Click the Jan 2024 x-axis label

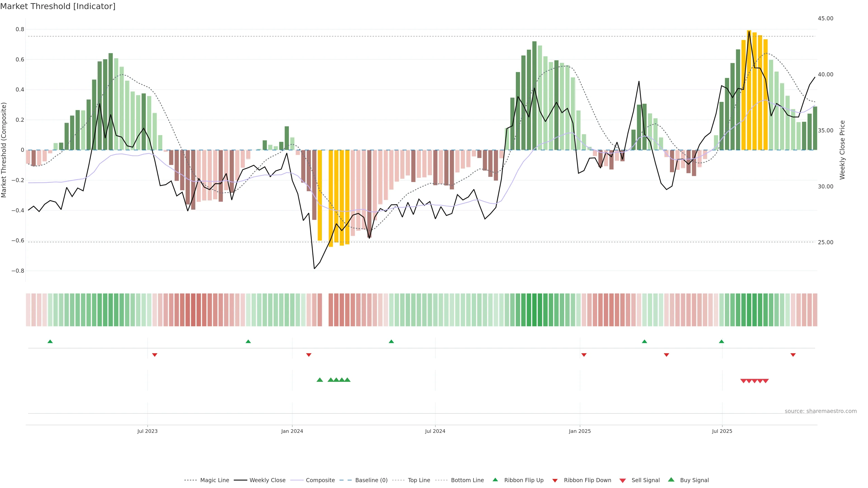292,431
